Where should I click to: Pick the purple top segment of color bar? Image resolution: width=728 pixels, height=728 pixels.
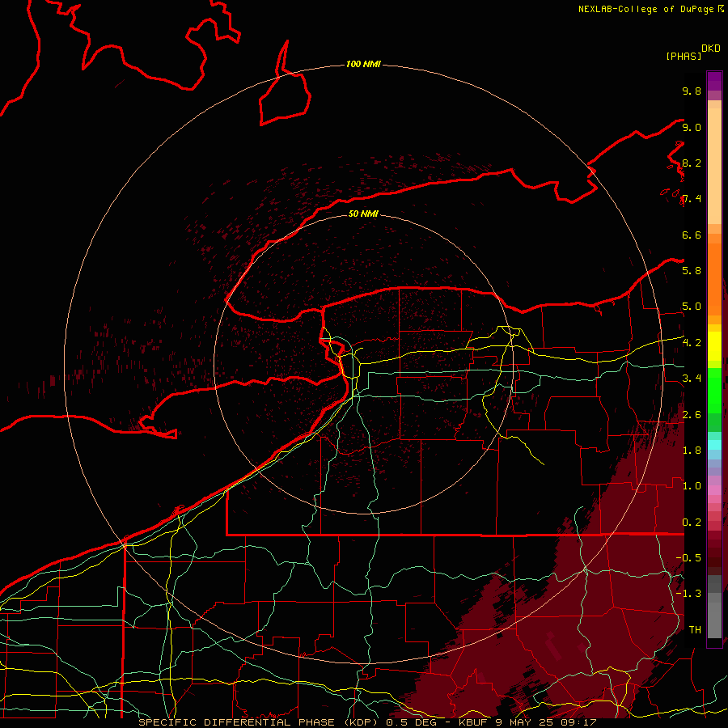714,81
